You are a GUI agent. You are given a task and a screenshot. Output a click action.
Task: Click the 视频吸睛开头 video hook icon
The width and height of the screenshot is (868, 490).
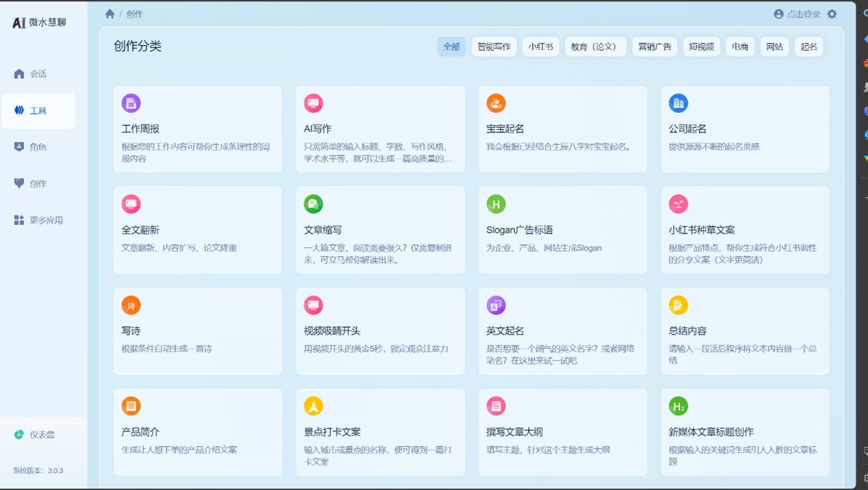(x=313, y=305)
